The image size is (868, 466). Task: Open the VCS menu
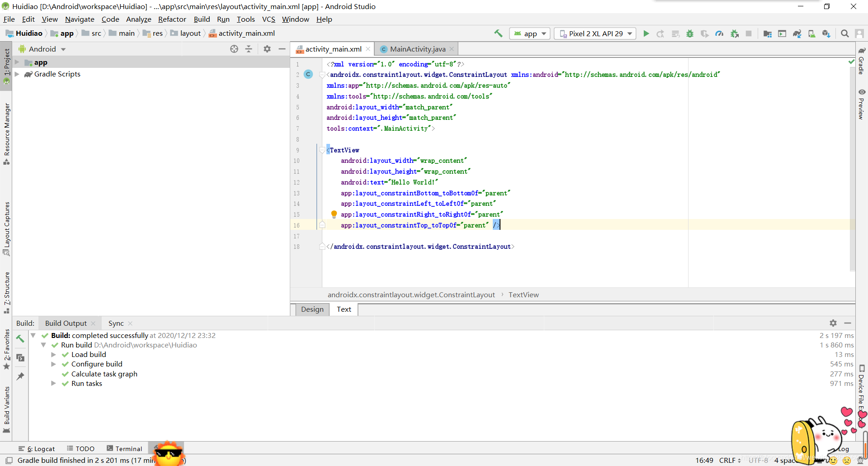click(269, 19)
